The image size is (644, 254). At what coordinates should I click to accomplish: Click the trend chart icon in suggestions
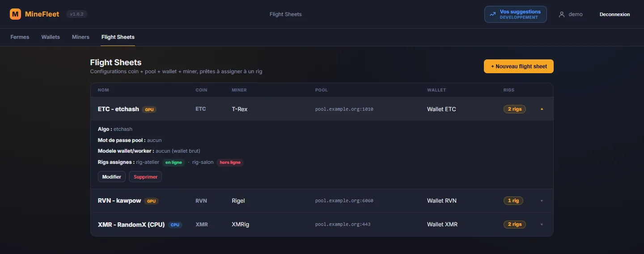pyautogui.click(x=493, y=14)
